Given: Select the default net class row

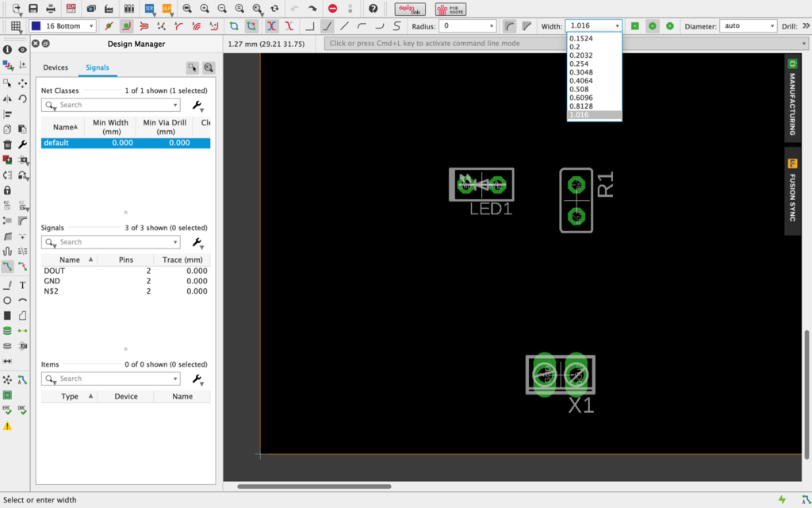Looking at the screenshot, I should pos(126,143).
